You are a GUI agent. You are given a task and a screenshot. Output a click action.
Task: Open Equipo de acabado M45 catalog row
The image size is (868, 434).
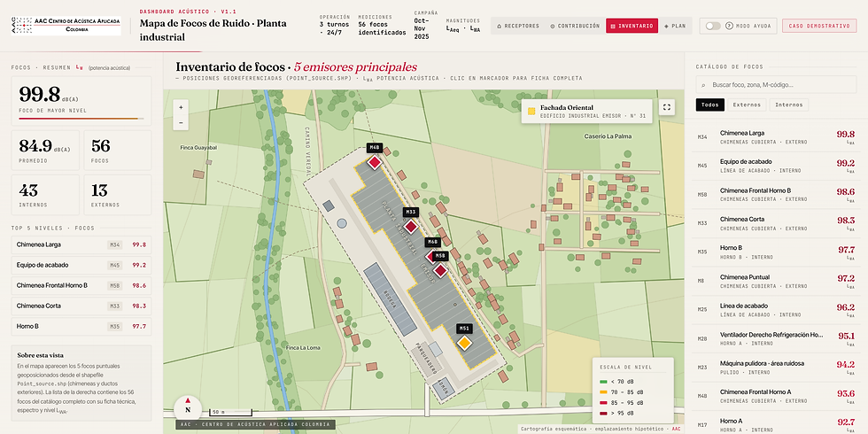(x=776, y=167)
